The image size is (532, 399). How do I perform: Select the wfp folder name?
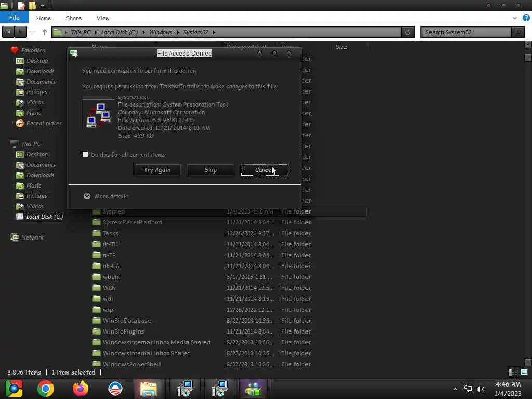pos(108,310)
